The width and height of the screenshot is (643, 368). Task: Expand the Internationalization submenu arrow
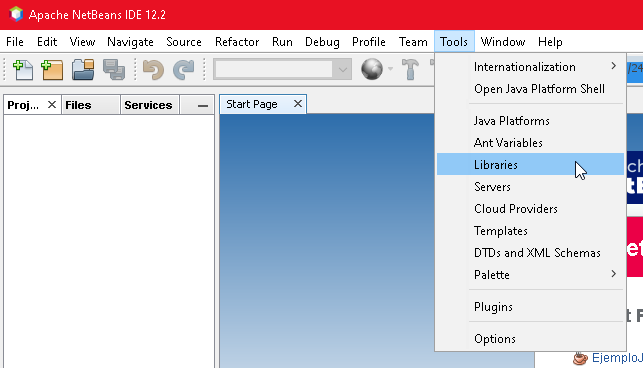click(x=613, y=66)
